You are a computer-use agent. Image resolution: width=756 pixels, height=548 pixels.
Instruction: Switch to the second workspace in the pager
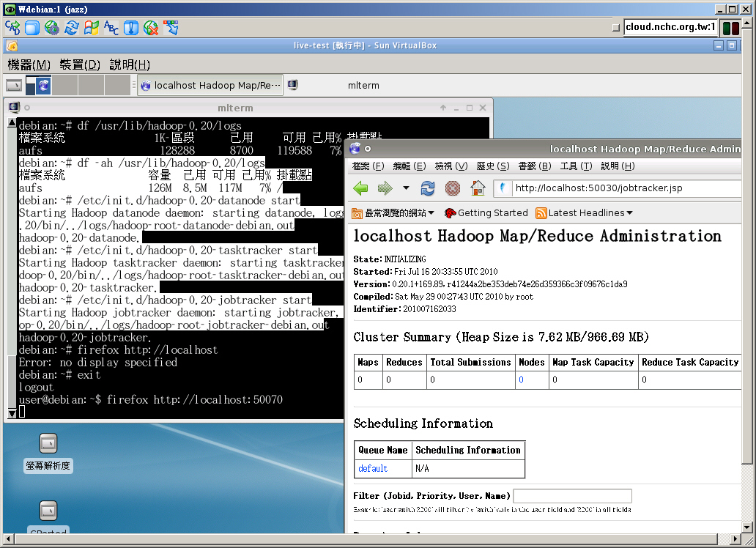coord(64,86)
